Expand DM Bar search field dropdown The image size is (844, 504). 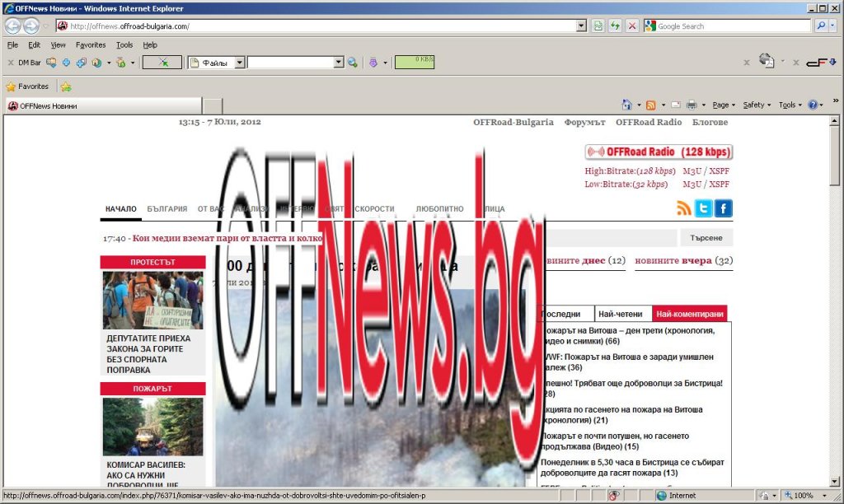click(x=339, y=63)
